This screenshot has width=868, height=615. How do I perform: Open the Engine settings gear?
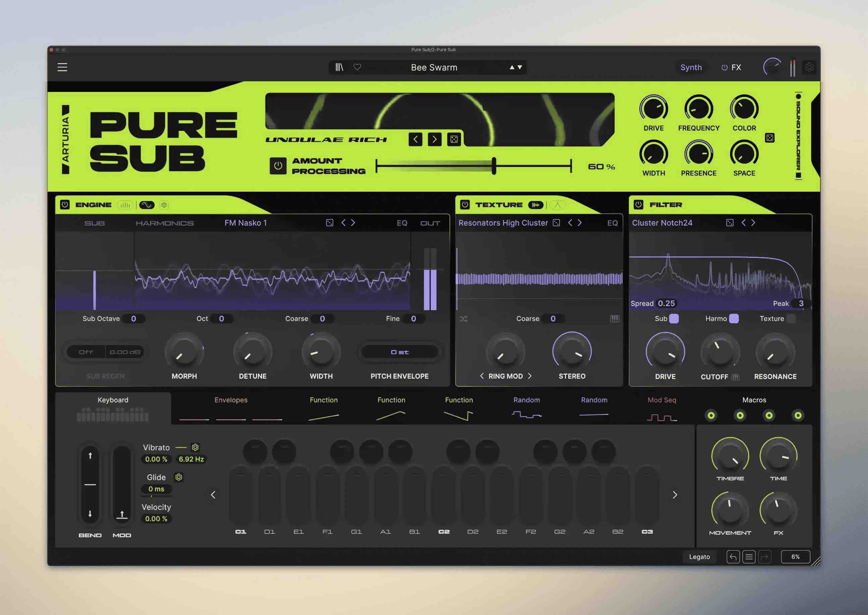click(164, 205)
